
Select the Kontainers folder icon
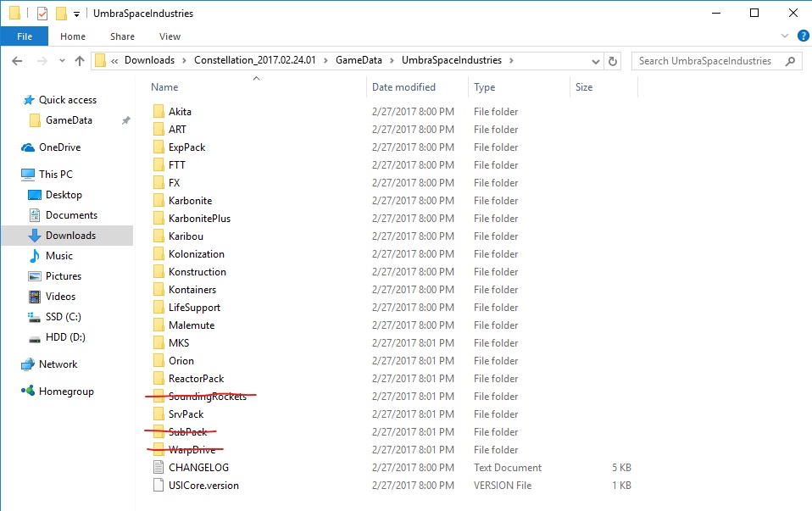pos(159,290)
